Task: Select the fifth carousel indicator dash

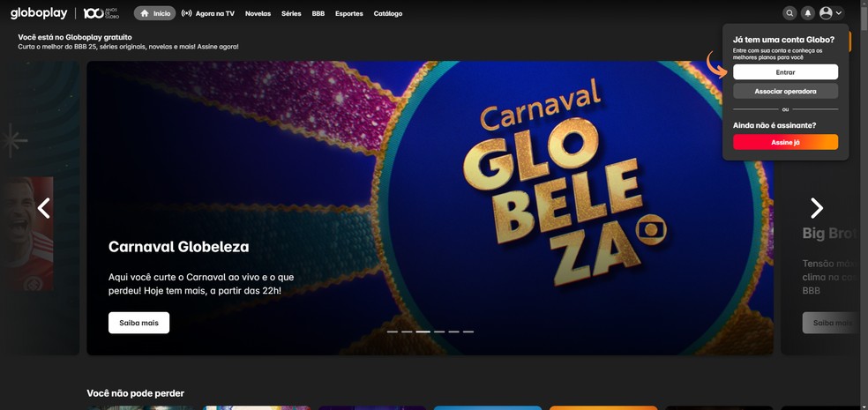Action: [x=454, y=332]
